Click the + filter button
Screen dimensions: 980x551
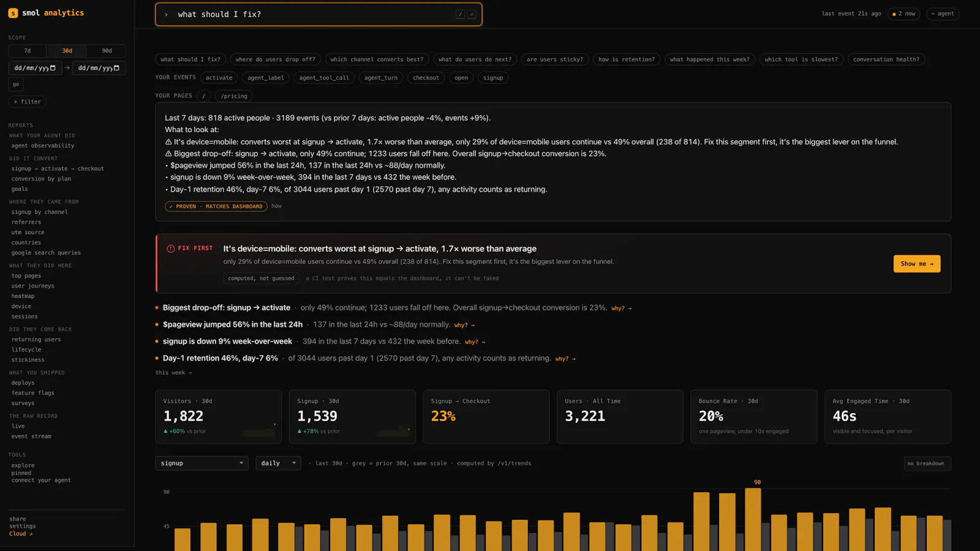point(28,102)
